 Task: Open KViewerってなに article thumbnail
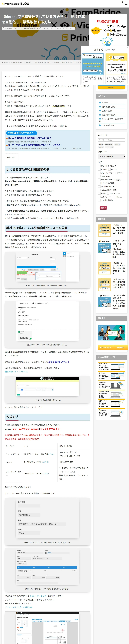(104, 301)
